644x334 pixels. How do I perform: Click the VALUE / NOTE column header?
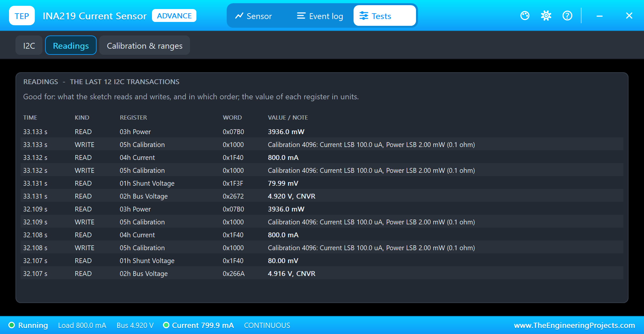tap(288, 117)
